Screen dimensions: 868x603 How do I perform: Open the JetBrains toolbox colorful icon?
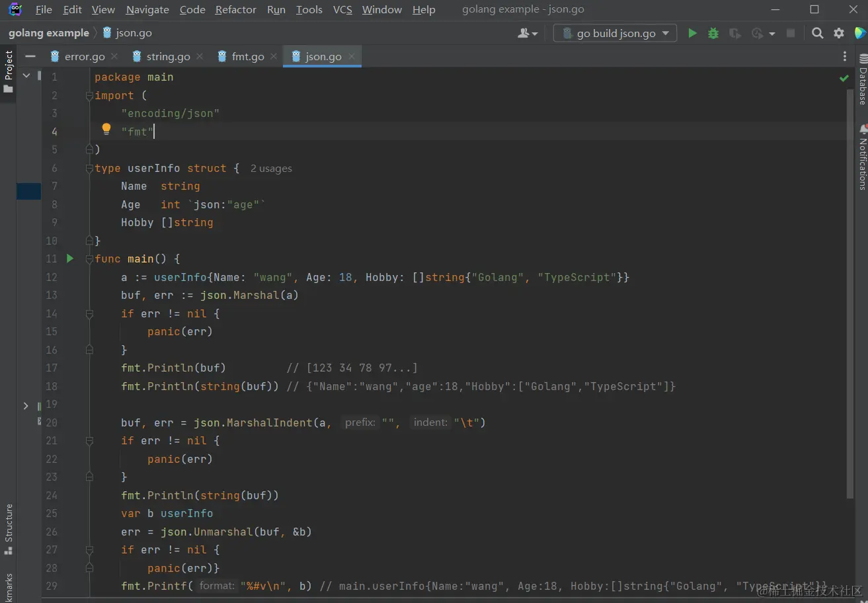pyautogui.click(x=860, y=33)
